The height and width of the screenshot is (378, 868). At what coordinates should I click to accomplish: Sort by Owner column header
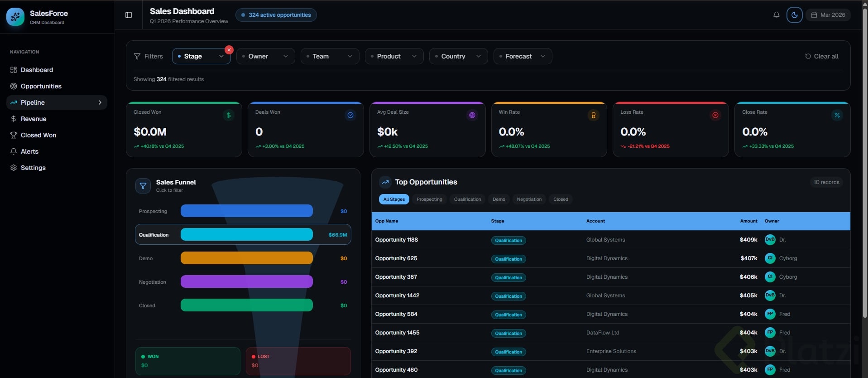(772, 221)
